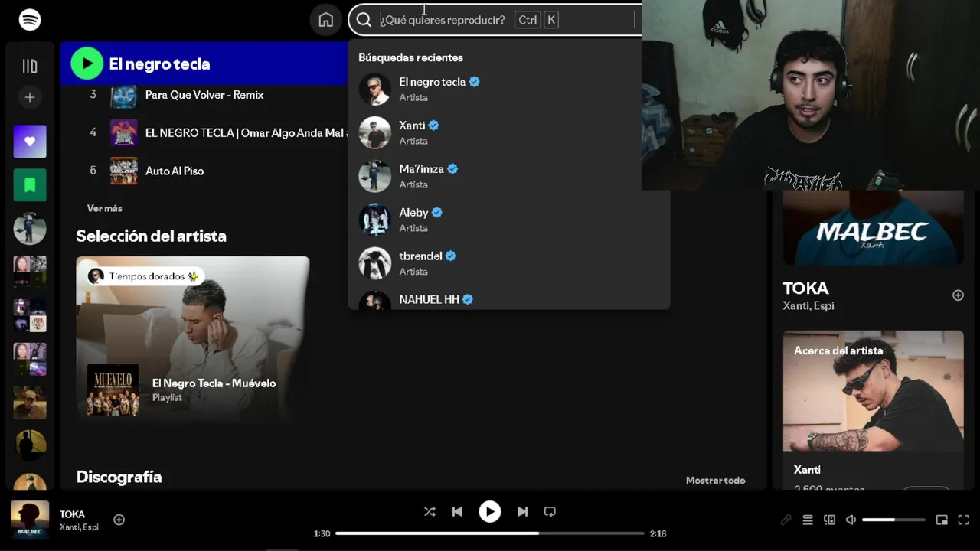The image size is (980, 551).
Task: Mute volume speaker icon
Action: click(x=851, y=520)
